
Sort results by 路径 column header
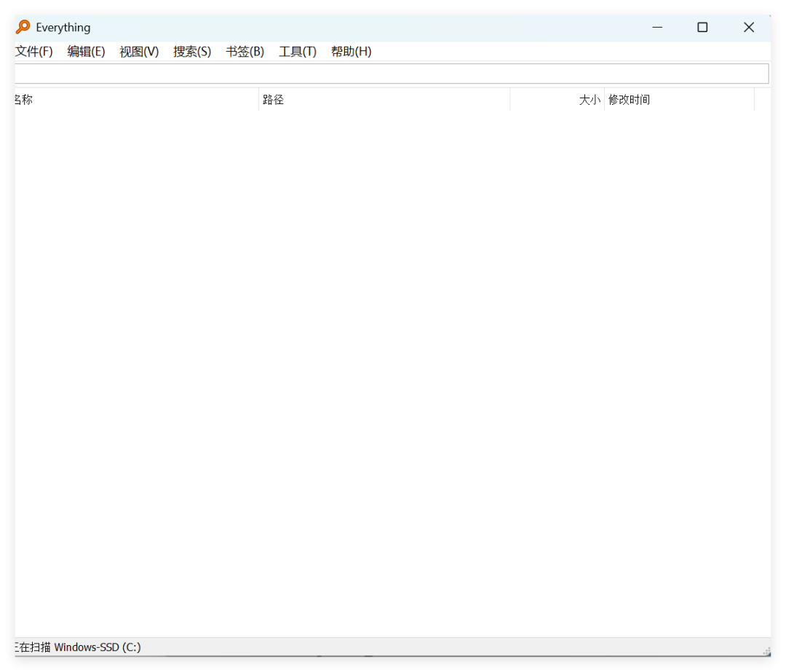384,100
